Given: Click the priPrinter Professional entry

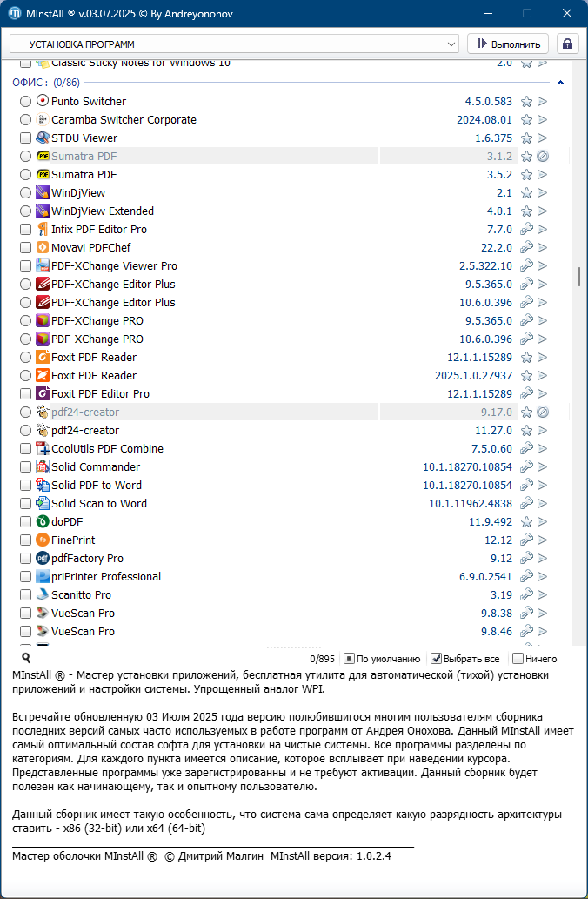Looking at the screenshot, I should 106,577.
